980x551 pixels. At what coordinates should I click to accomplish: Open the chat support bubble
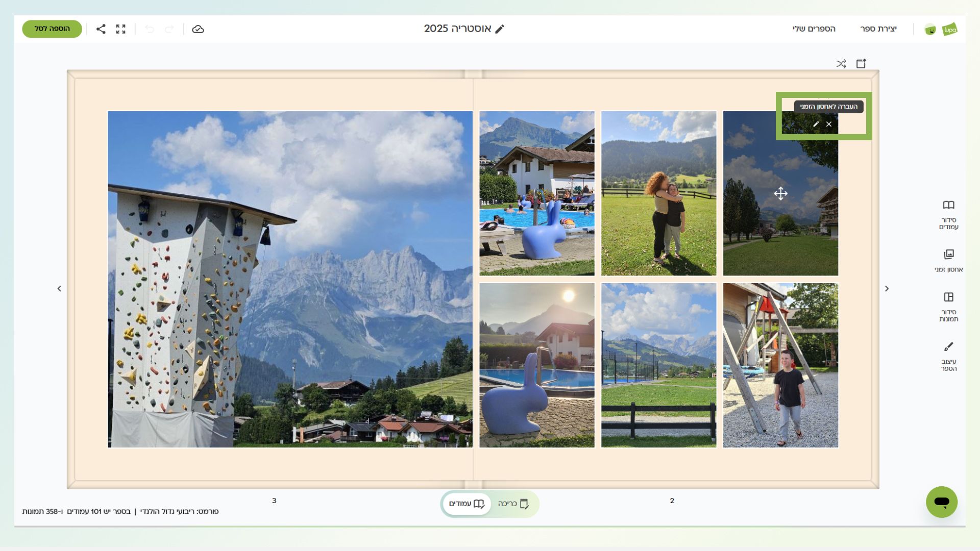(x=941, y=502)
